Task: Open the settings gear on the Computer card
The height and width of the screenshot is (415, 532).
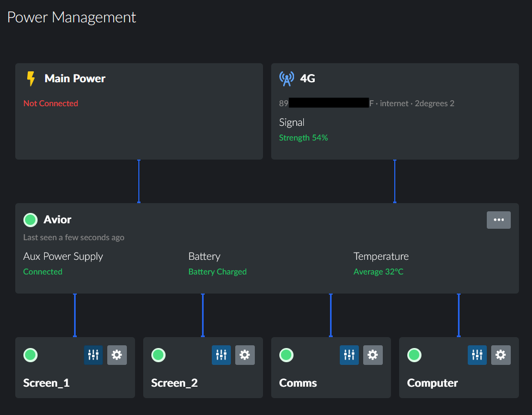Action: [500, 355]
